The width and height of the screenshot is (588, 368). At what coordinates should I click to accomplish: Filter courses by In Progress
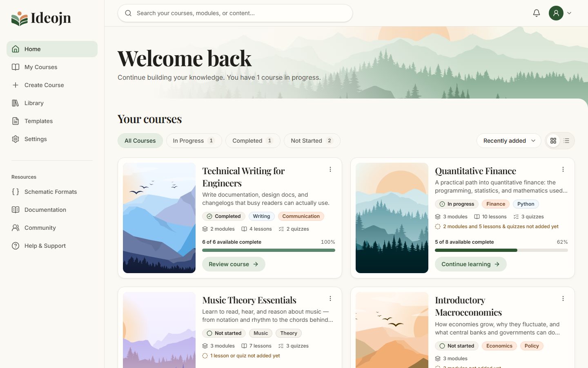pyautogui.click(x=194, y=141)
